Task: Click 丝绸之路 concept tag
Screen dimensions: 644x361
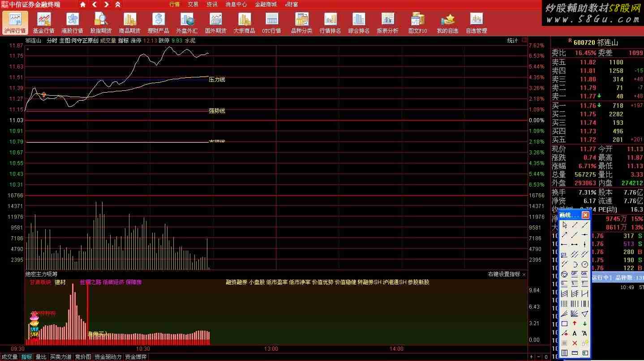Action: point(90,282)
